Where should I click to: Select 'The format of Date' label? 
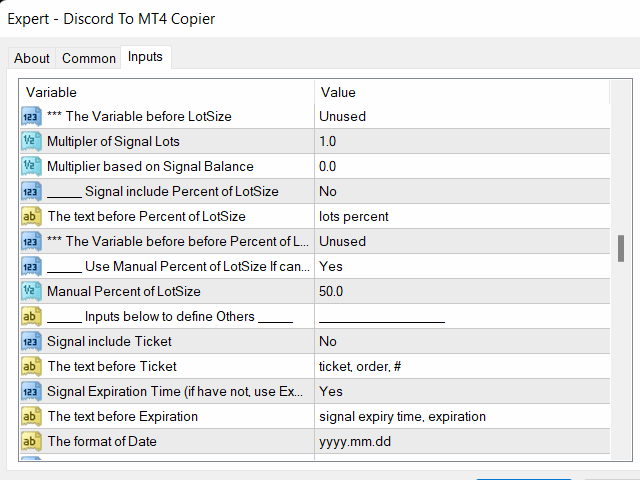[x=102, y=442]
